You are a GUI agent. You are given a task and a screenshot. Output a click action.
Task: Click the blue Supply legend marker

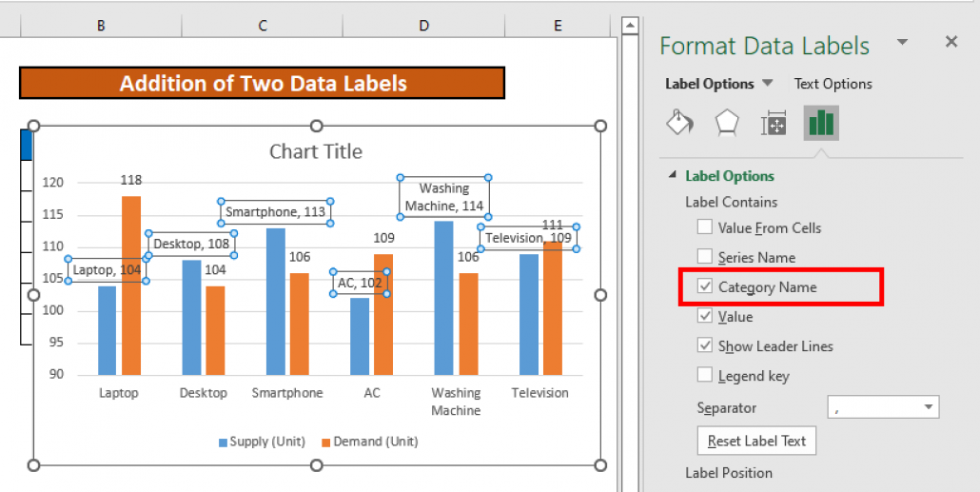pyautogui.click(x=224, y=443)
